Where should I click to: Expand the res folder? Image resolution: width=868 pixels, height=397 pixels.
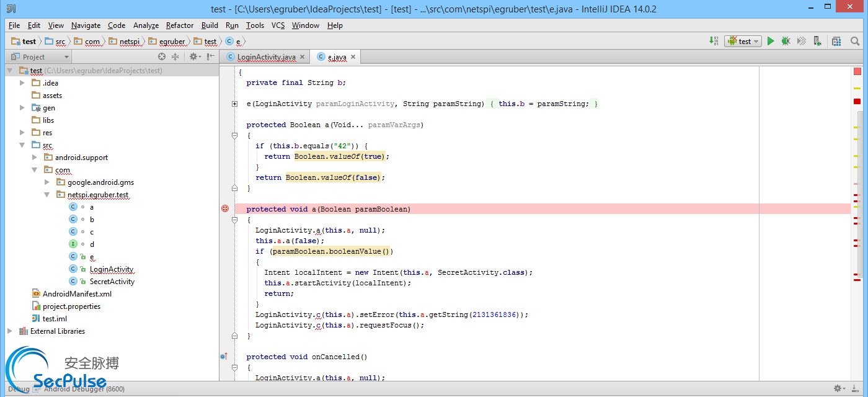pyautogui.click(x=22, y=133)
